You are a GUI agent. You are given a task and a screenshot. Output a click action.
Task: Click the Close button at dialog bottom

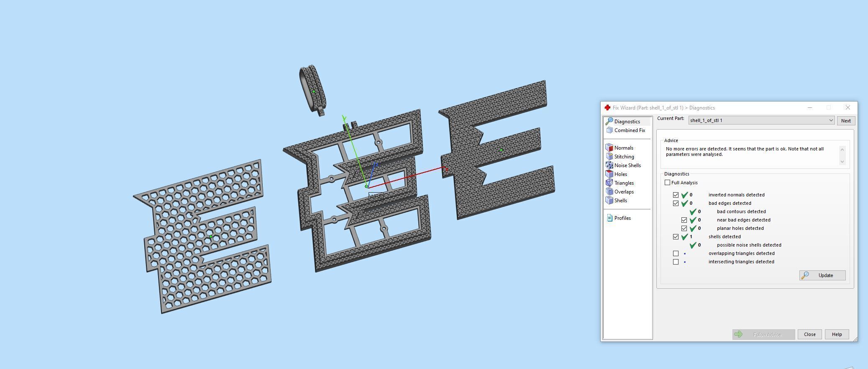(x=809, y=334)
